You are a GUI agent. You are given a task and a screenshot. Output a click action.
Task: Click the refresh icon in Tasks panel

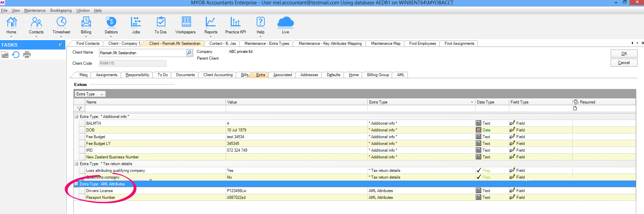tap(16, 55)
